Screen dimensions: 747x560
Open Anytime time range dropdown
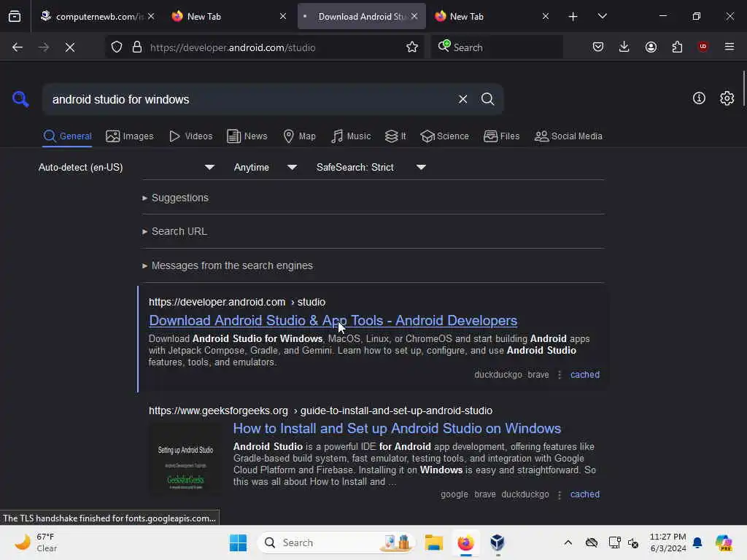(266, 167)
